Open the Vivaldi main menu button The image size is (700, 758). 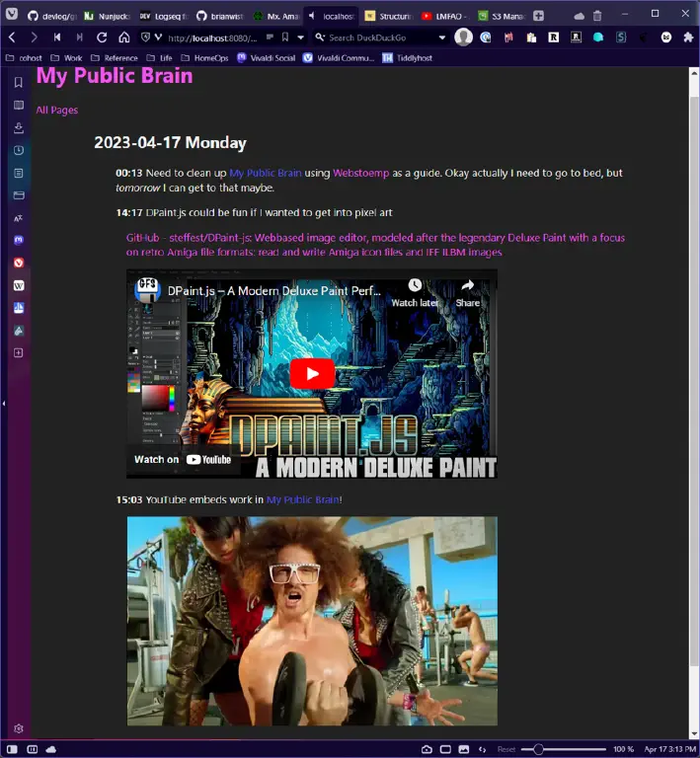[12, 15]
